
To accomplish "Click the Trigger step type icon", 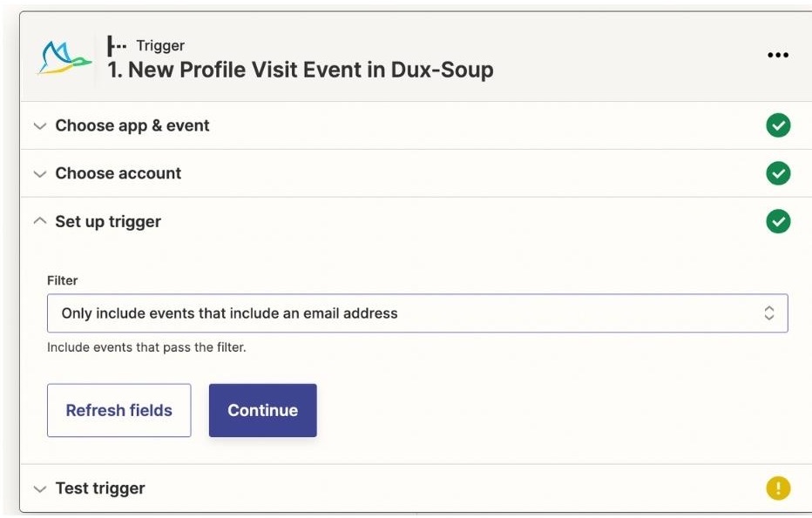I will tap(117, 45).
